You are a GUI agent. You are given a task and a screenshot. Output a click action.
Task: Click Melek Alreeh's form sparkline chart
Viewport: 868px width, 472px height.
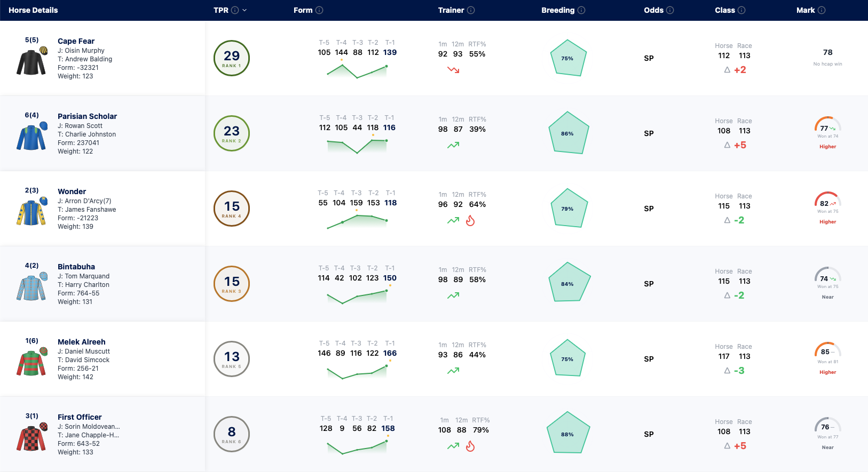[x=357, y=372]
